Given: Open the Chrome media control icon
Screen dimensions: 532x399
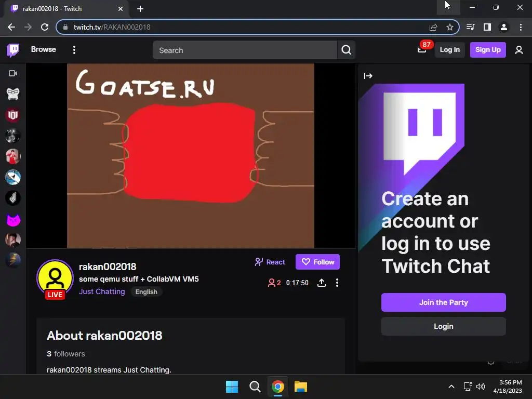Looking at the screenshot, I should 470,27.
